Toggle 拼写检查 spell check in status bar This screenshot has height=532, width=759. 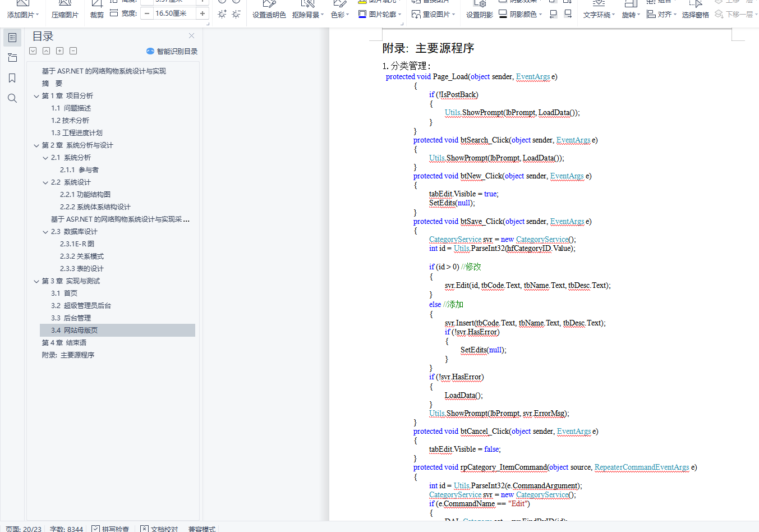click(x=110, y=529)
